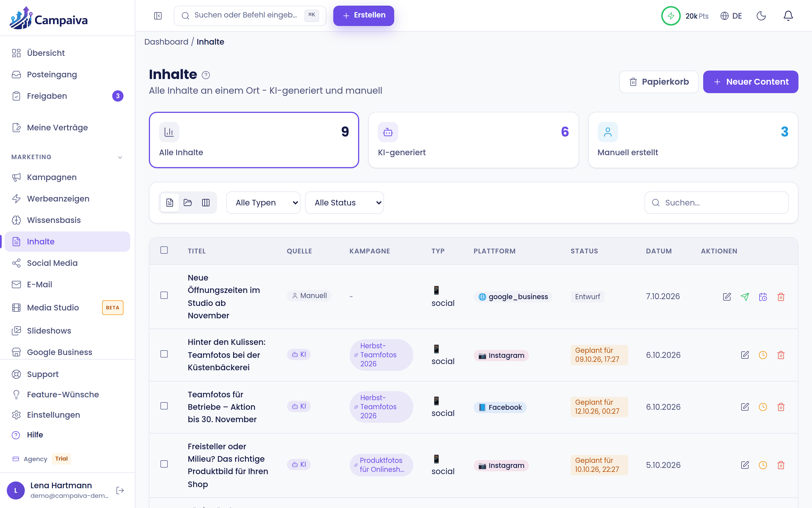Filter by the KI-generiert card
Viewport: 812px width, 508px height.
pyautogui.click(x=473, y=140)
